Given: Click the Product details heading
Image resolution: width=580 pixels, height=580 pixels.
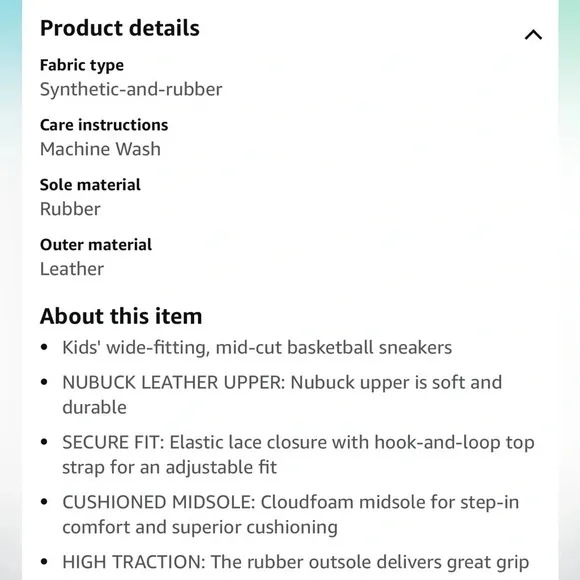Looking at the screenshot, I should tap(120, 28).
